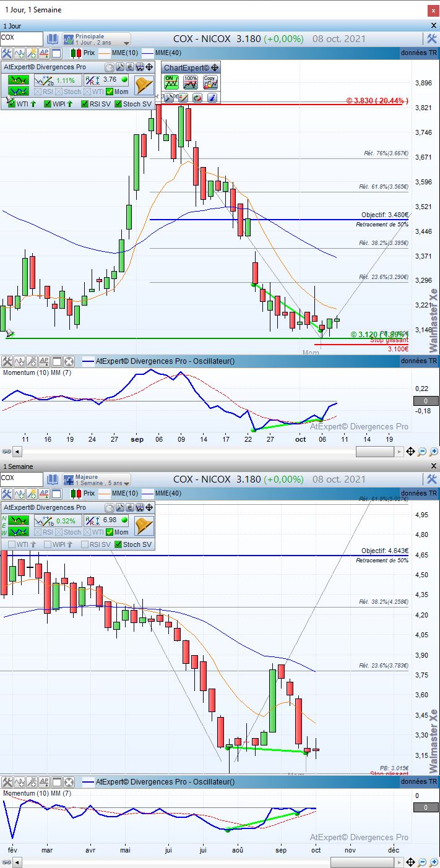Click the Momentum (10) MM (7) label in the daily oscillator
Image resolution: width=440 pixels, height=868 pixels.
click(x=38, y=373)
